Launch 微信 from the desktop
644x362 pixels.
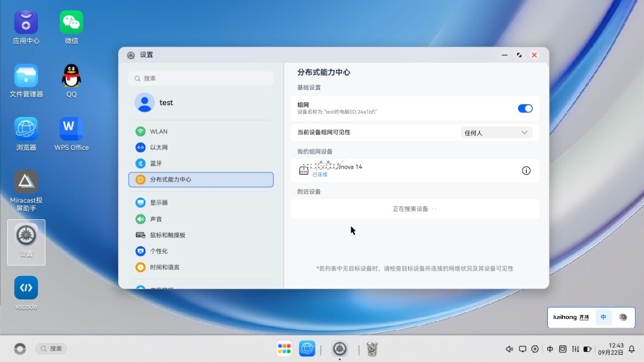pos(72,27)
